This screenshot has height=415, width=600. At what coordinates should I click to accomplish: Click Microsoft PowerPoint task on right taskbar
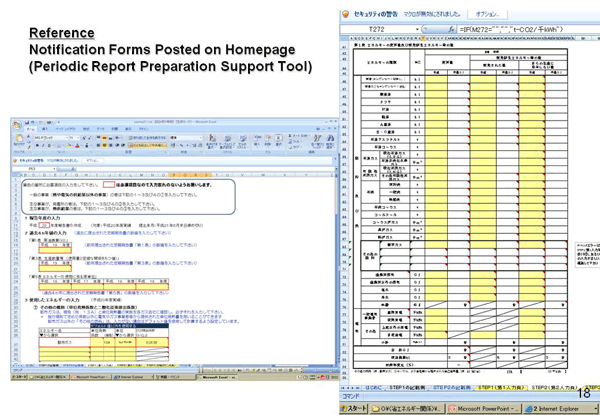click(x=484, y=408)
